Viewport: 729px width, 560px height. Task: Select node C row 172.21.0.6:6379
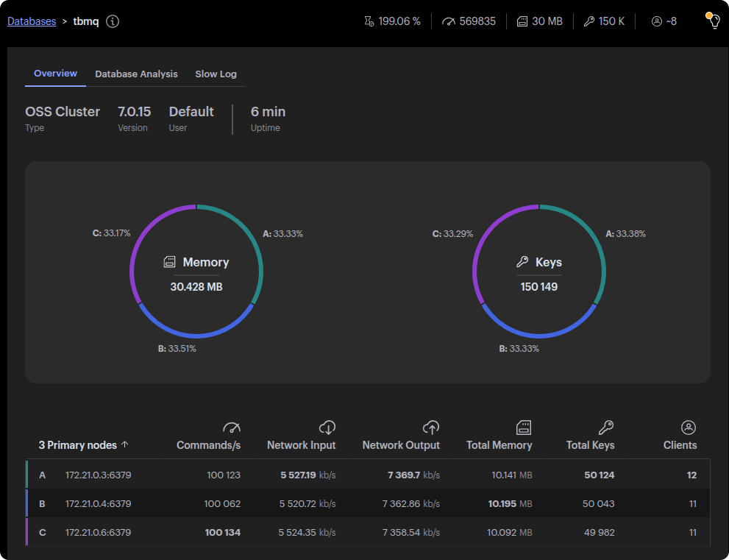point(98,532)
